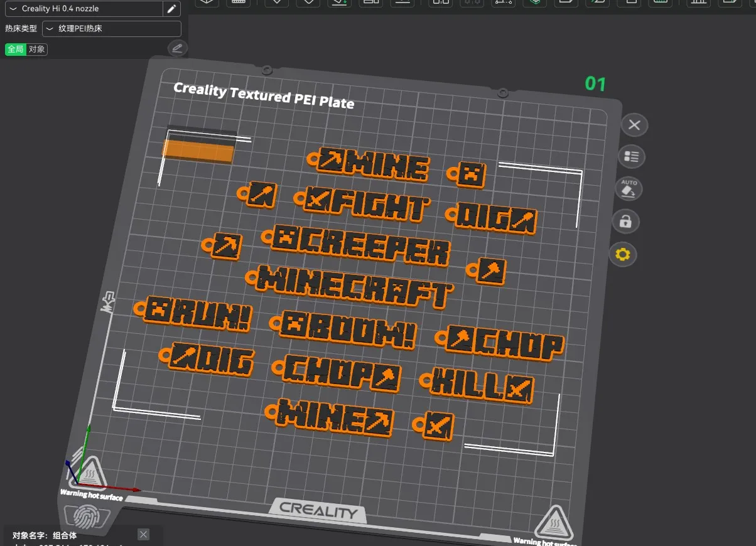Viewport: 756px width, 546px height.
Task: Click the AUTO orient icon beside the plate
Action: coord(629,189)
